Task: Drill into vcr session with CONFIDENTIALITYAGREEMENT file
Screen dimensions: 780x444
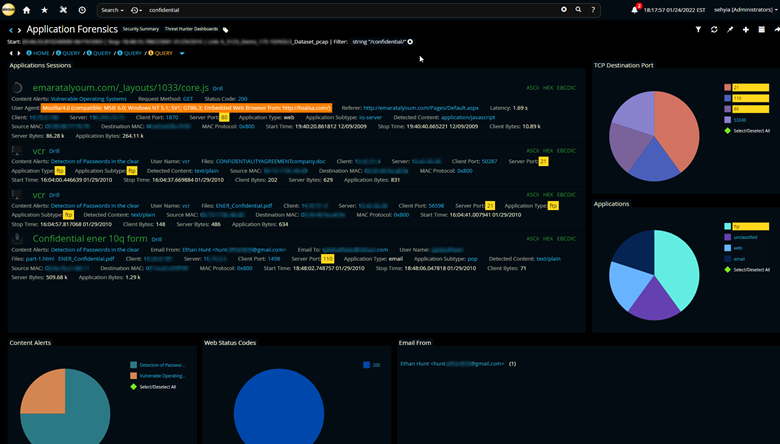Action: [x=54, y=151]
